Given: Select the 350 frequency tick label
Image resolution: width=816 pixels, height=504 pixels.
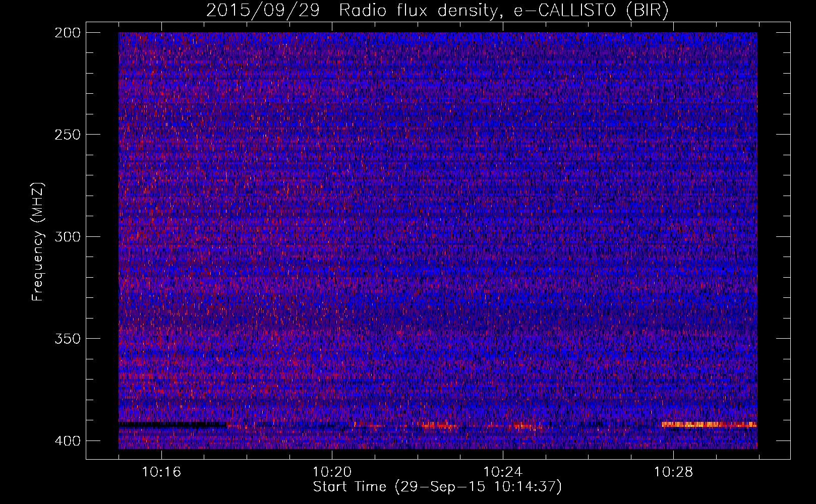Looking at the screenshot, I should [67, 339].
